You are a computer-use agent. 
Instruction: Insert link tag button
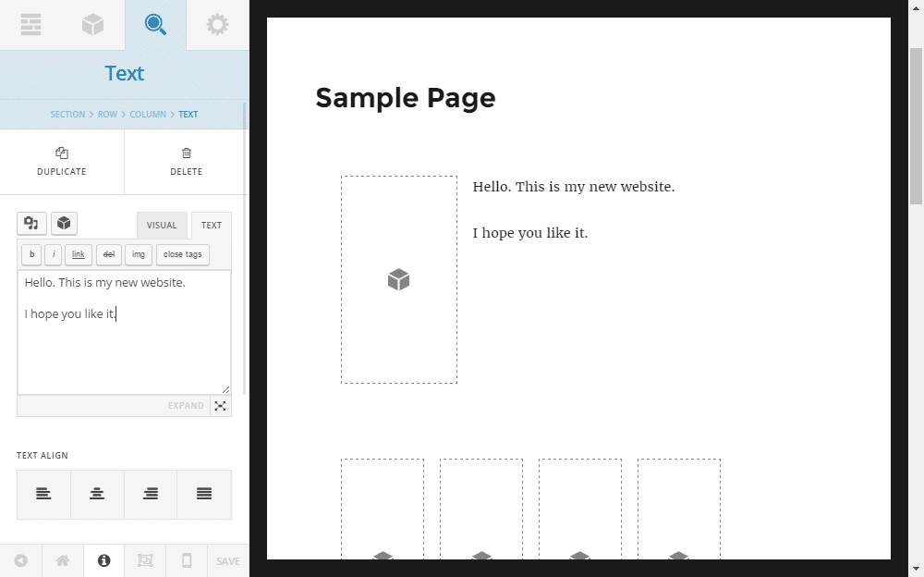[x=79, y=254]
